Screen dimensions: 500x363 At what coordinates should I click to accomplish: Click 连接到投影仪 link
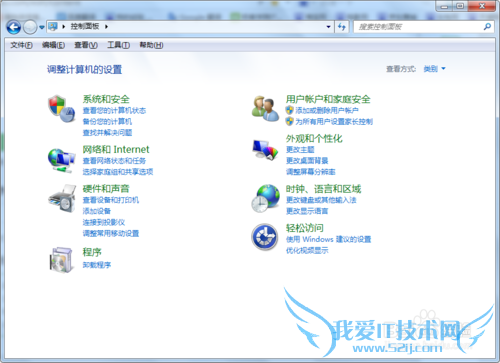pyautogui.click(x=104, y=222)
